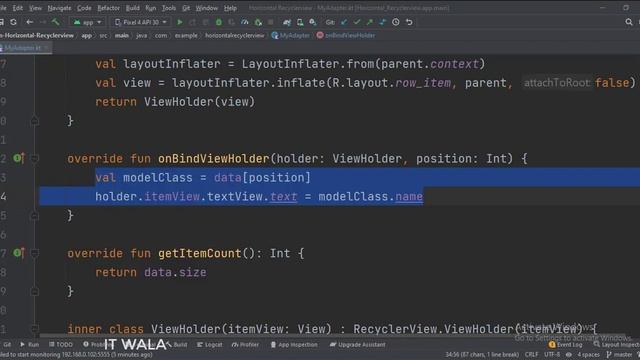Open the Event Log tool window

pos(566,344)
